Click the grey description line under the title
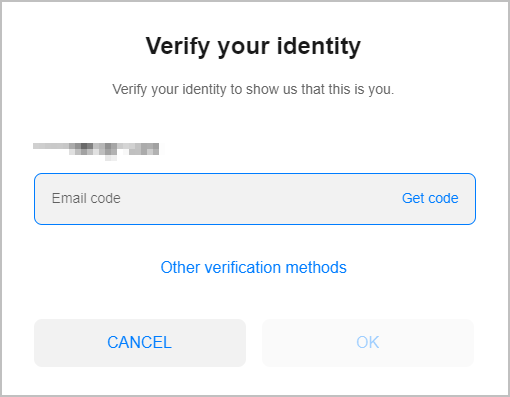 (253, 90)
